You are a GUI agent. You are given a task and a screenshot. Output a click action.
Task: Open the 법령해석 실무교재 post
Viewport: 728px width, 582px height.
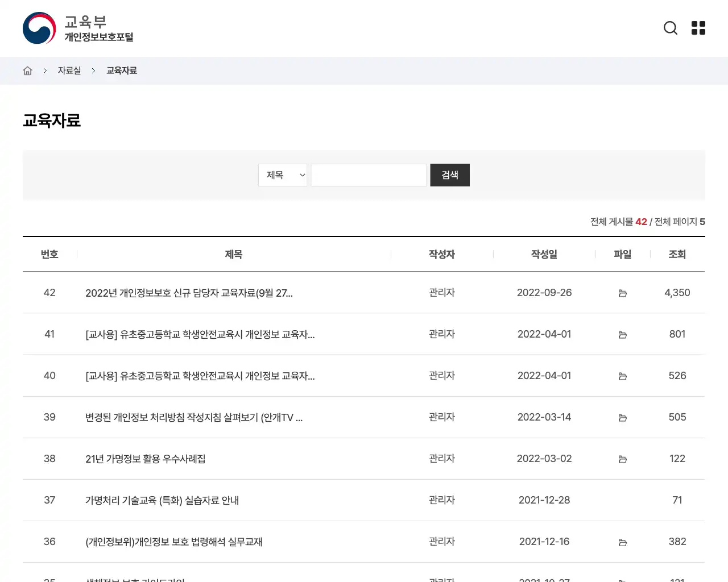point(174,542)
